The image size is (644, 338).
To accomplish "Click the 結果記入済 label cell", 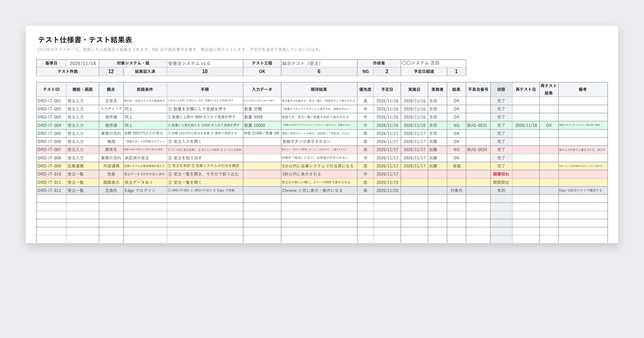I will pyautogui.click(x=145, y=71).
